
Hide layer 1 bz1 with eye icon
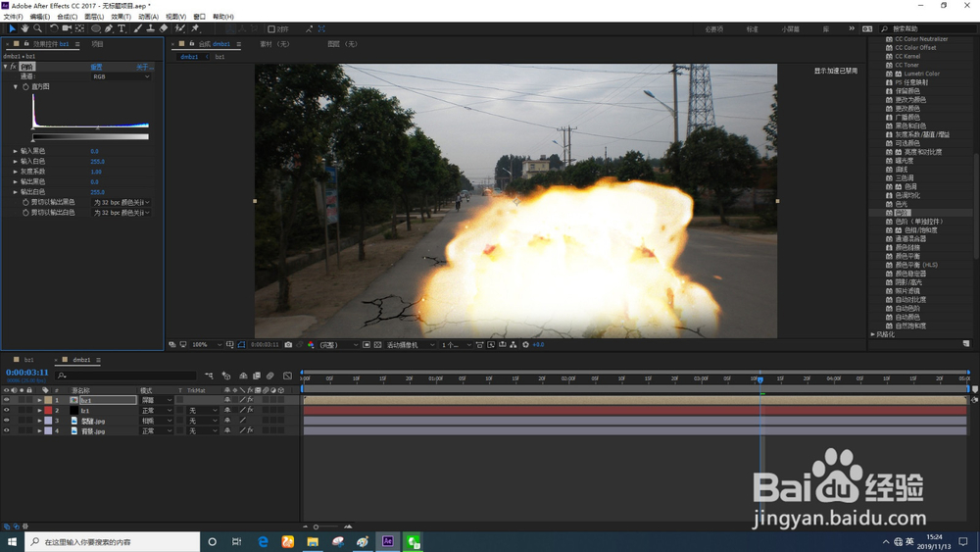[x=6, y=400]
